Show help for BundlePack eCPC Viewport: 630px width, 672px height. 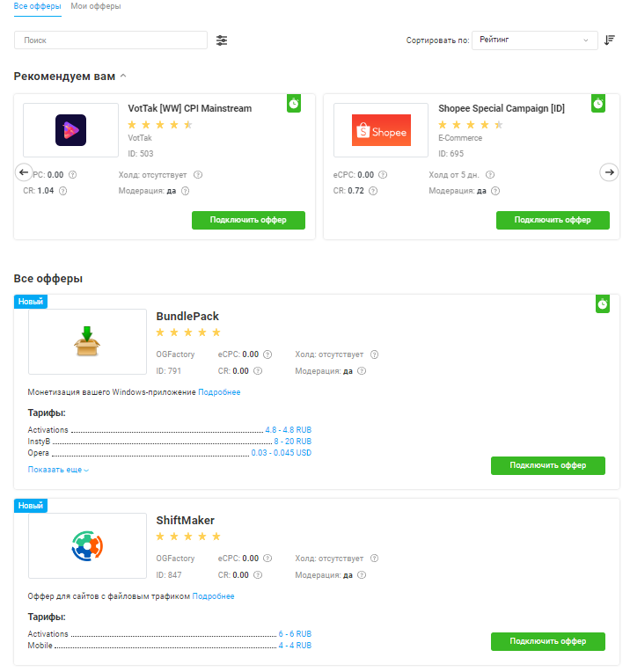tap(267, 354)
